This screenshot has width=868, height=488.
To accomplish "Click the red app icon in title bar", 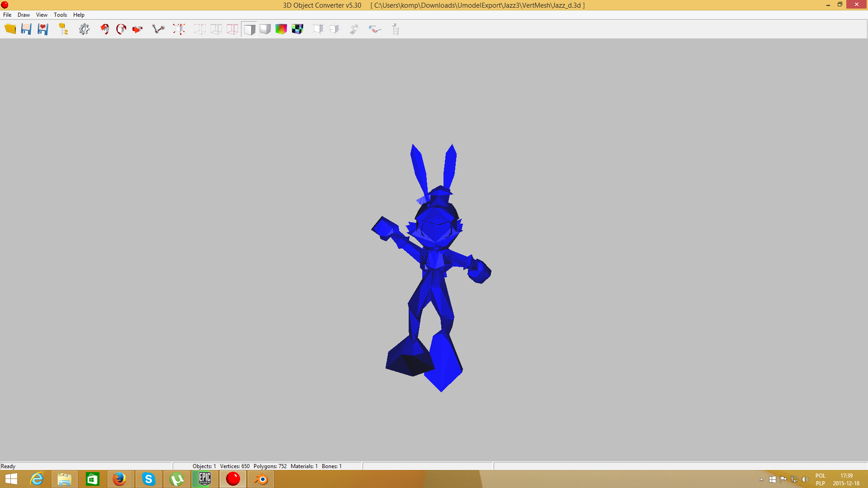I will click(5, 5).
